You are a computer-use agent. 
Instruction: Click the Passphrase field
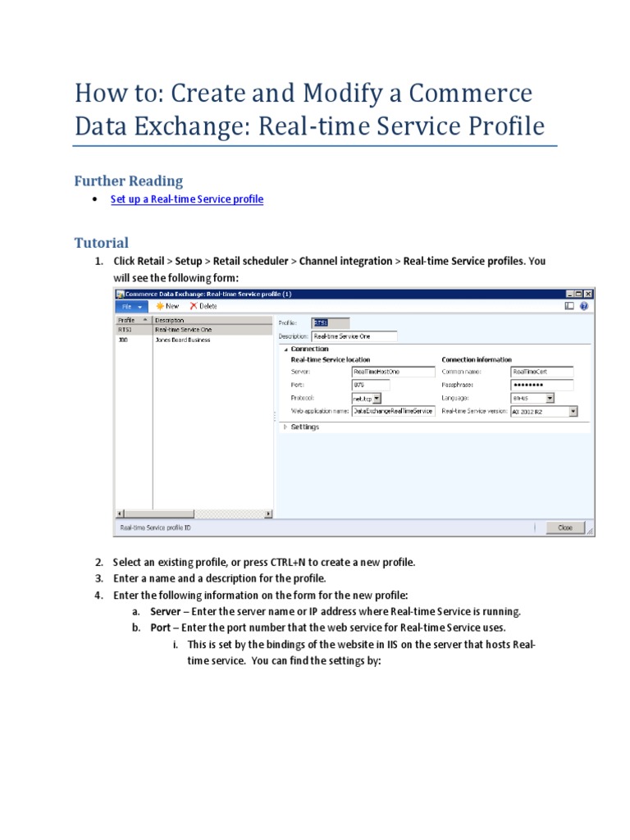point(541,385)
